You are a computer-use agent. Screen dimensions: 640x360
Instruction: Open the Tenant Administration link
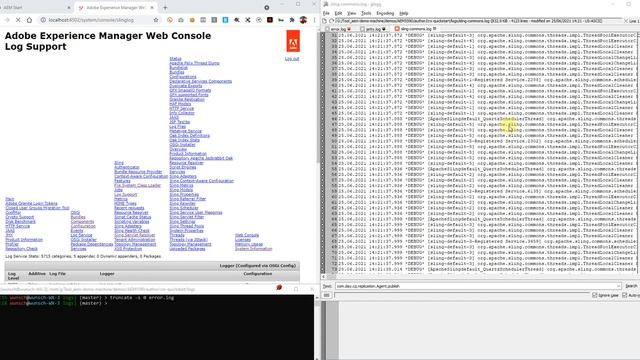[135, 240]
